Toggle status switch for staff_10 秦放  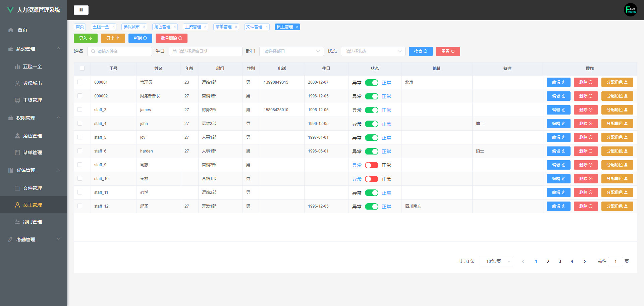pyautogui.click(x=372, y=179)
